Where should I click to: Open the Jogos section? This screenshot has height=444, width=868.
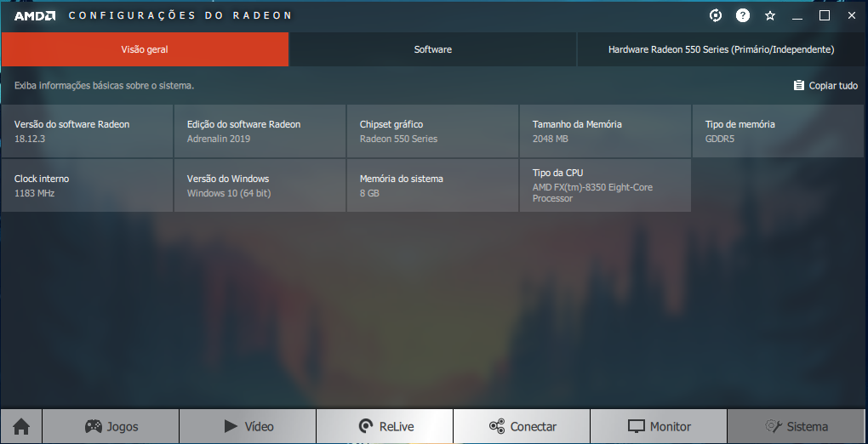click(x=111, y=426)
